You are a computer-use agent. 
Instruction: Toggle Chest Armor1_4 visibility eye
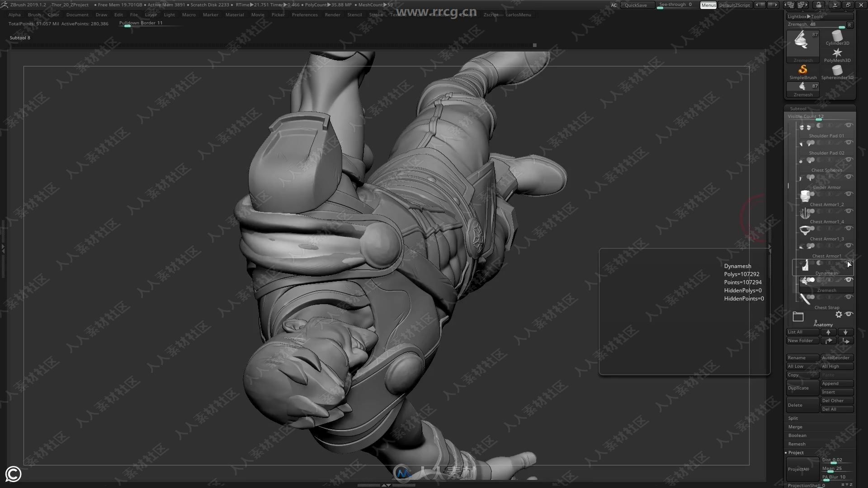(x=849, y=211)
